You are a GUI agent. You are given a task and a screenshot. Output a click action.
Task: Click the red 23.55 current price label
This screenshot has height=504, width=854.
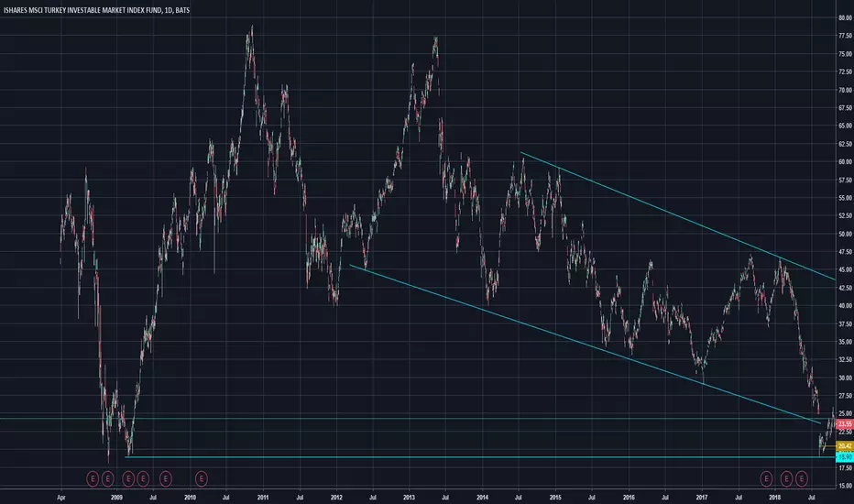pos(845,424)
